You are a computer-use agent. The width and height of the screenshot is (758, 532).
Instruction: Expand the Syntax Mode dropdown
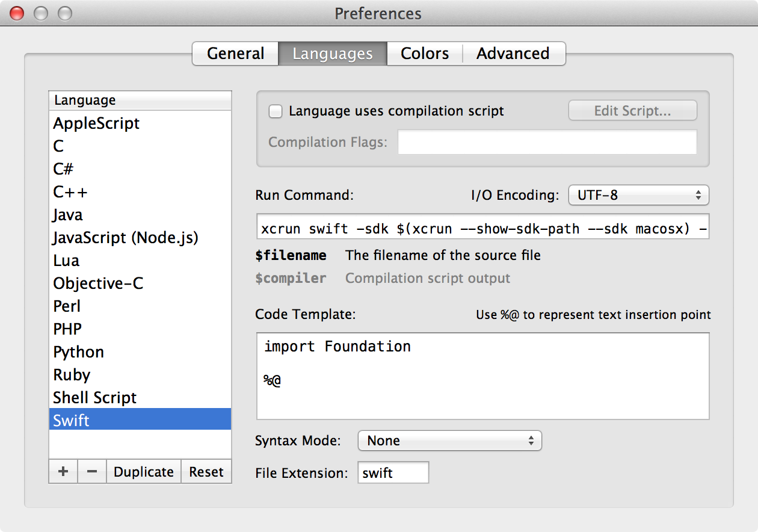(449, 441)
